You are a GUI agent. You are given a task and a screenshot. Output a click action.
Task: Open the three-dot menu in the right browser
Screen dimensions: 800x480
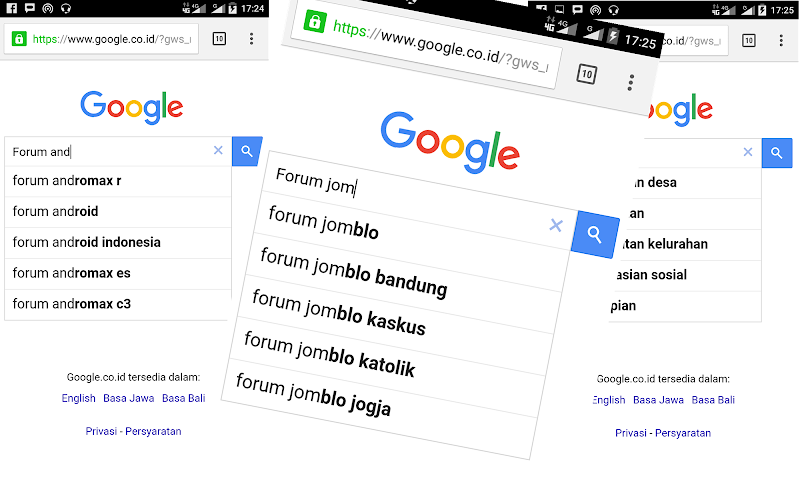click(x=781, y=40)
